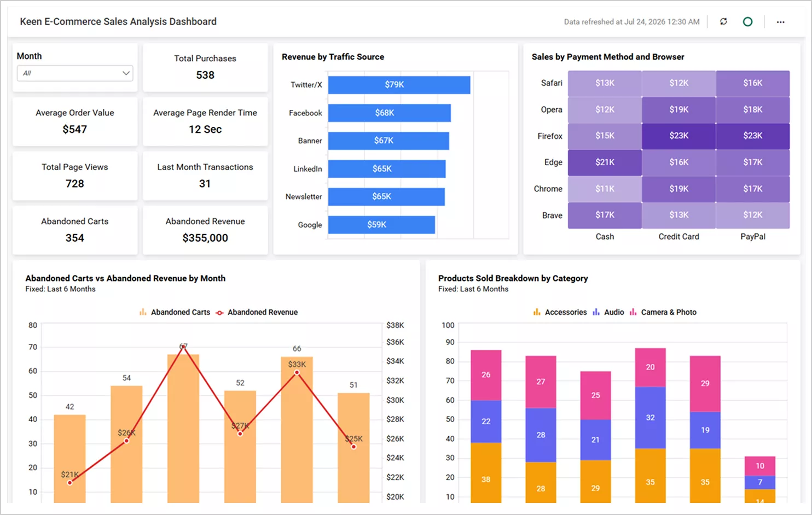Click the Average Page Render Time 12 Sec

[205, 129]
